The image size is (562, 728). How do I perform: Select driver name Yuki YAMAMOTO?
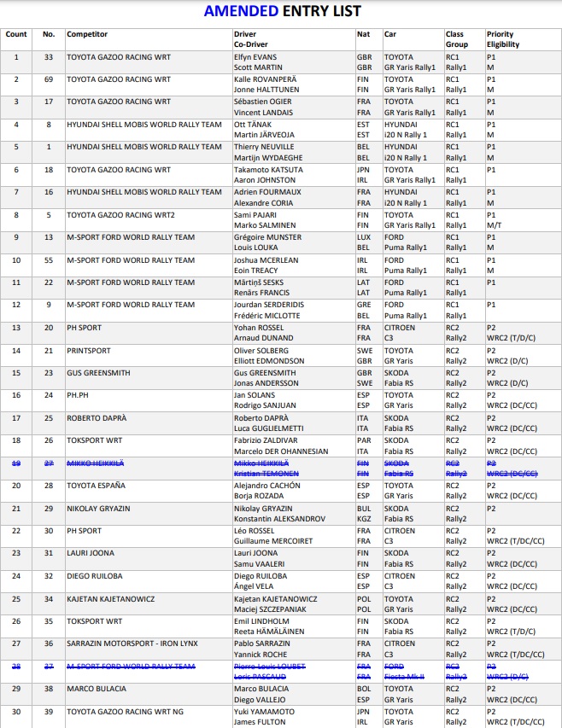coord(262,711)
